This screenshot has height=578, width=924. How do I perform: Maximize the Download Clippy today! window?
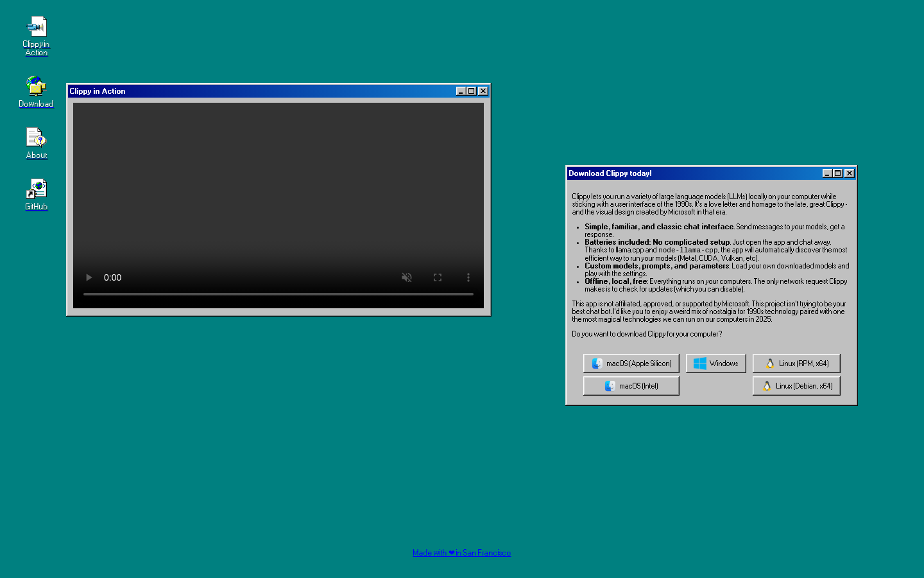click(x=838, y=173)
